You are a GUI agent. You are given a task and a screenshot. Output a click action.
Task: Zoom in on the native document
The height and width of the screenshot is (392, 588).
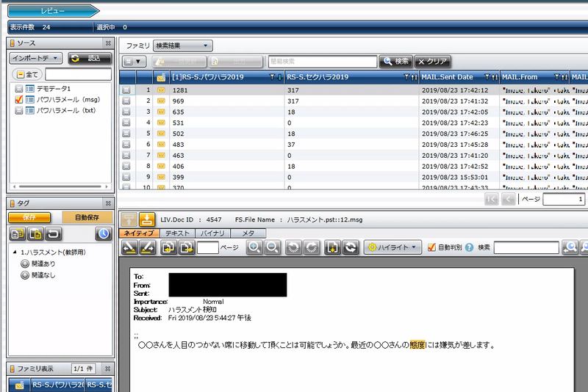pos(254,247)
